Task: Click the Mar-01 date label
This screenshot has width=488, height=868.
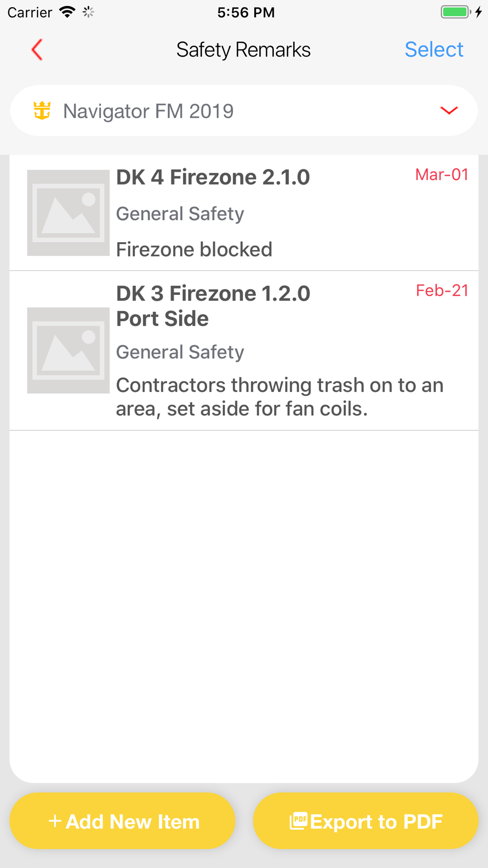Action: tap(442, 175)
